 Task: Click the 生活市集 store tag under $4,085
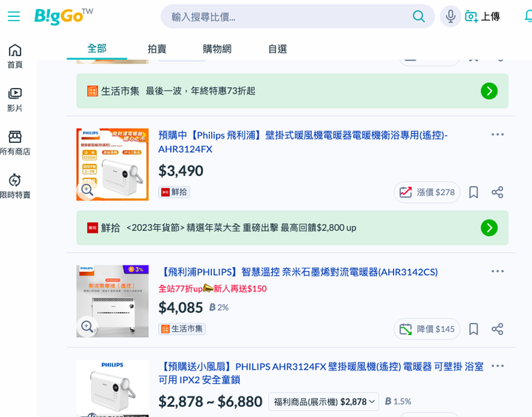pyautogui.click(x=182, y=329)
